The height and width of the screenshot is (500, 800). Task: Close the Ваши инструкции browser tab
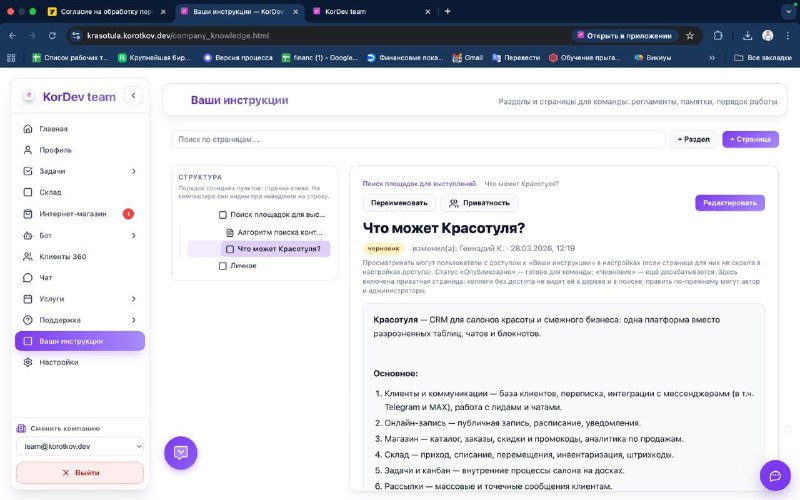click(295, 11)
